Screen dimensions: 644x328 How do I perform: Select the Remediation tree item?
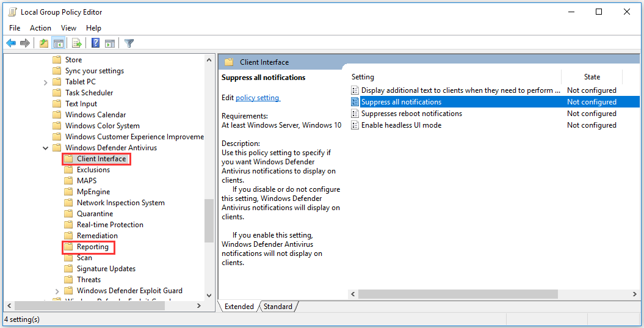(x=97, y=236)
